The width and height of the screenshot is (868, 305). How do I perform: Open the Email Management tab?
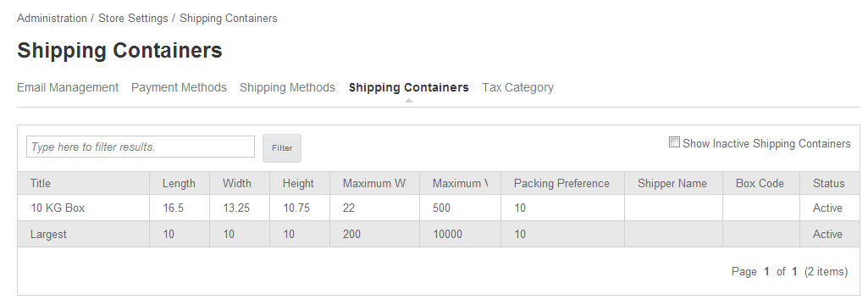(68, 87)
